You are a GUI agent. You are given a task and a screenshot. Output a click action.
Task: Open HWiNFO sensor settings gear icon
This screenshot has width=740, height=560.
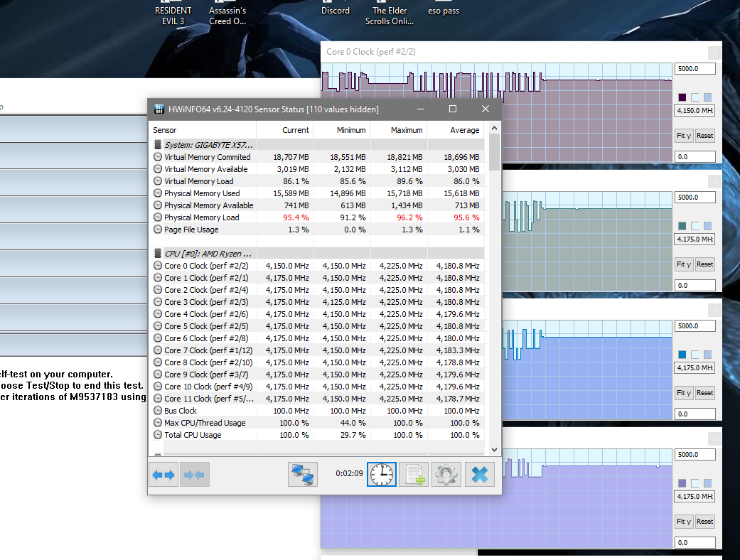[446, 474]
